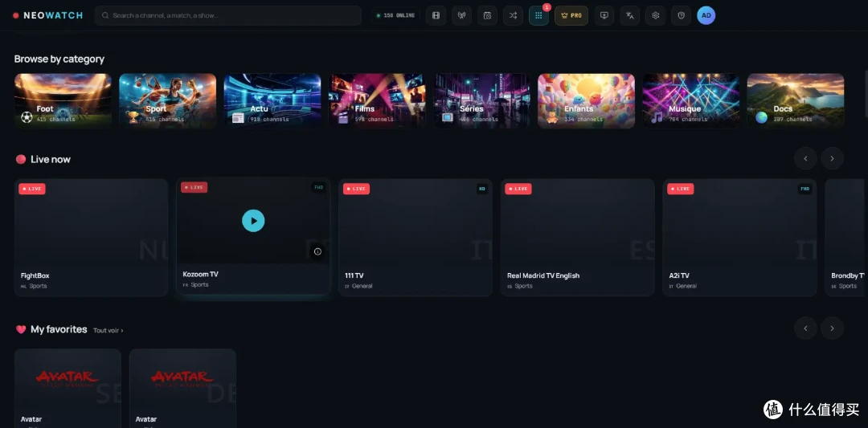
Task: Play the Kozoom TV channel
Action: (x=253, y=221)
